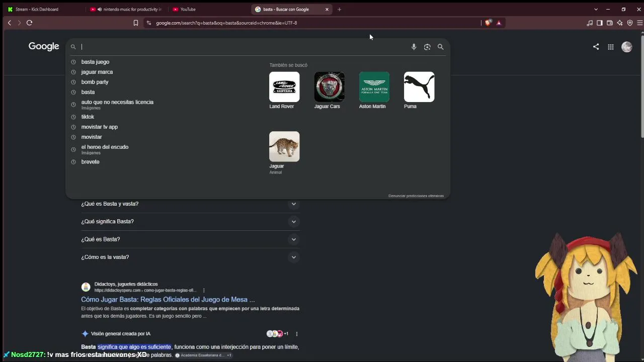Image resolution: width=644 pixels, height=362 pixels.
Task: Click the page vertical scrollbar thumb
Action: pyautogui.click(x=642, y=85)
